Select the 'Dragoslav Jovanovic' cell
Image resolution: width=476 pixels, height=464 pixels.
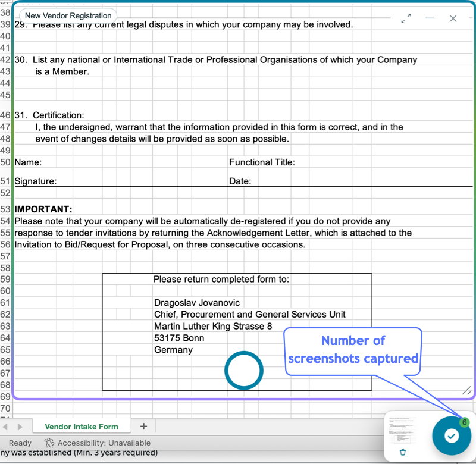coord(197,303)
